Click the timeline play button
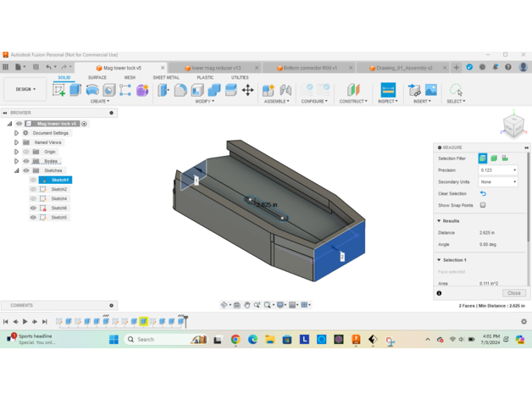Viewport: 532px width, 400px height. point(25,322)
